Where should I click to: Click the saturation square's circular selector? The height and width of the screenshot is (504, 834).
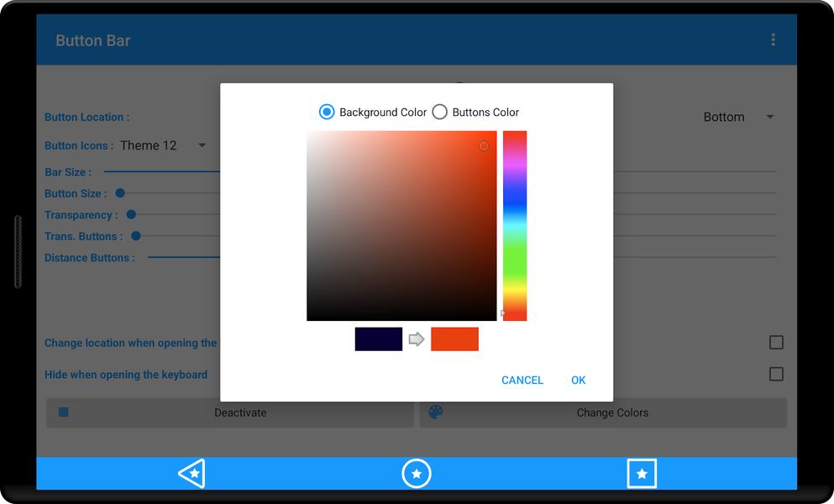pyautogui.click(x=484, y=146)
